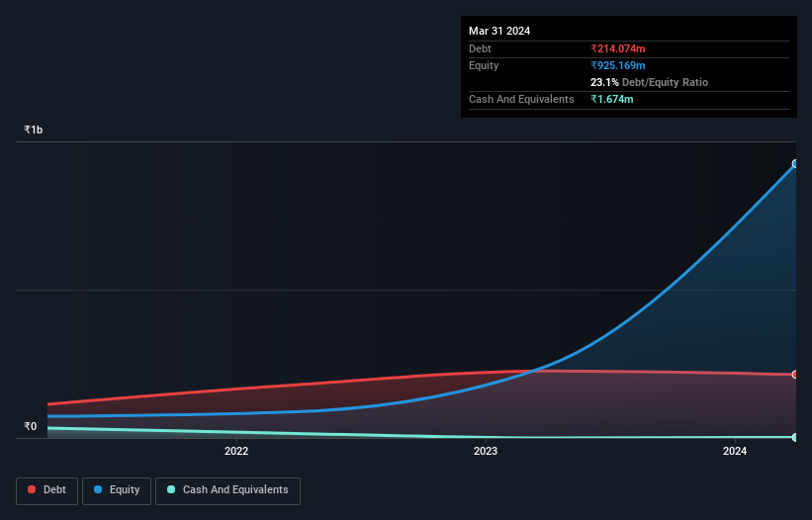The height and width of the screenshot is (520, 812).
Task: Select the 2023 x-axis label
Action: pyautogui.click(x=486, y=451)
